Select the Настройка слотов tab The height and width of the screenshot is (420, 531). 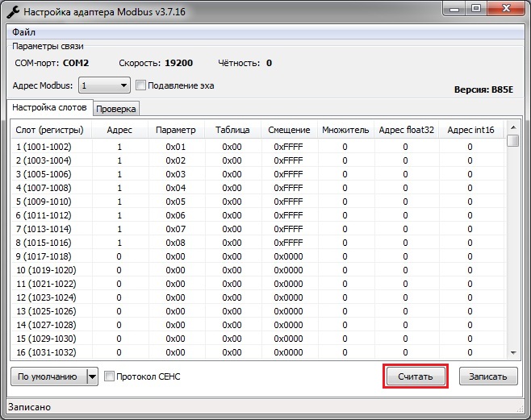click(49, 107)
